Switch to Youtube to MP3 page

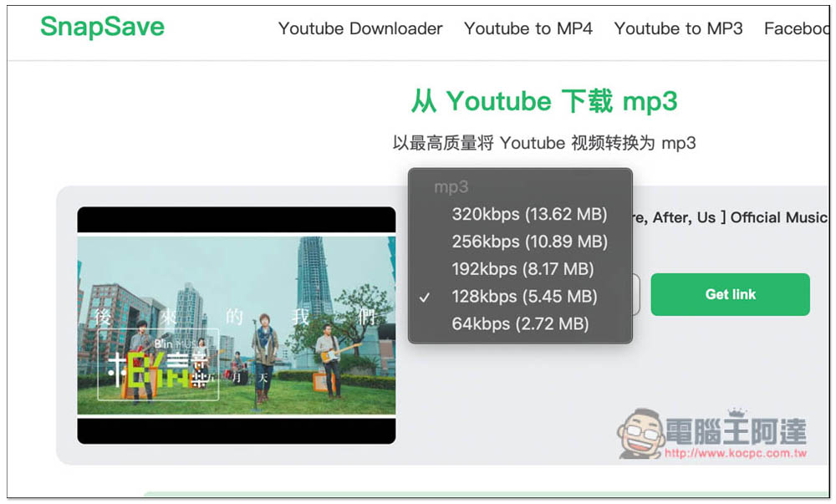click(678, 28)
